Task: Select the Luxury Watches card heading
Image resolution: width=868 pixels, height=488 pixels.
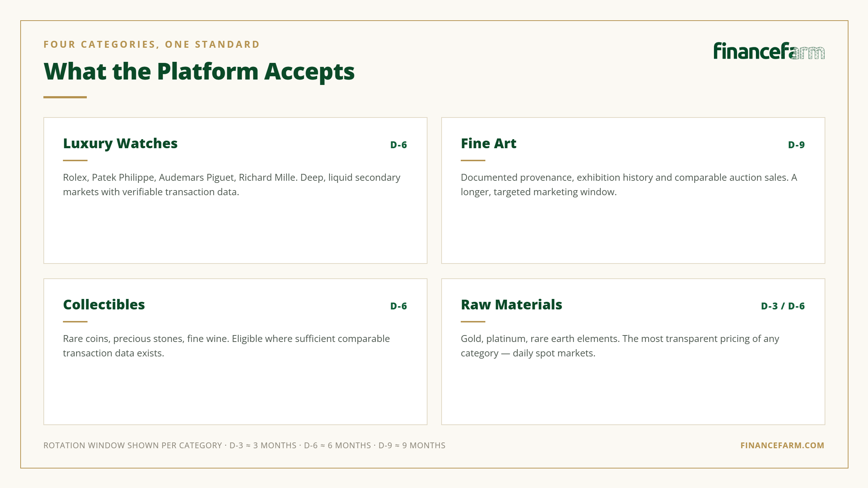Action: (120, 144)
